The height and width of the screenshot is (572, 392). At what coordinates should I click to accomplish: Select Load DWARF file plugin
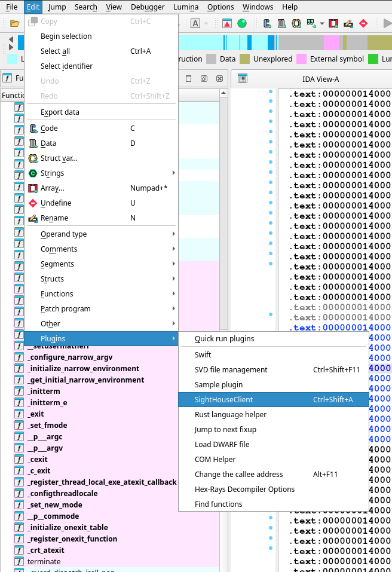tap(274, 444)
